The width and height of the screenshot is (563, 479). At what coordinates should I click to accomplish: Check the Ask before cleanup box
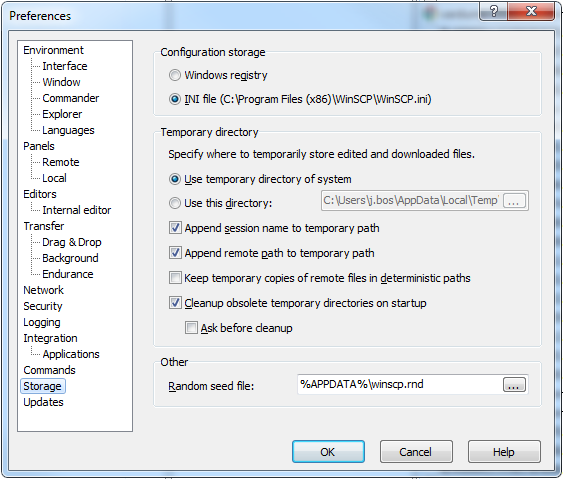point(191,328)
